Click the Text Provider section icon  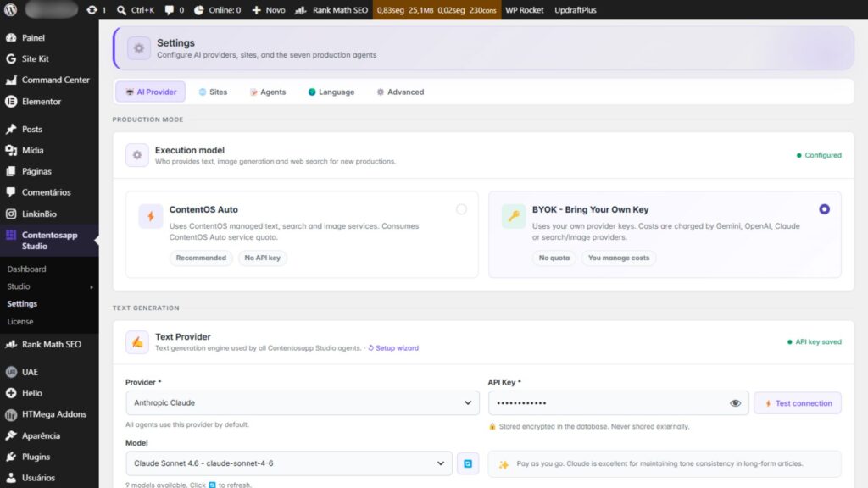click(136, 342)
